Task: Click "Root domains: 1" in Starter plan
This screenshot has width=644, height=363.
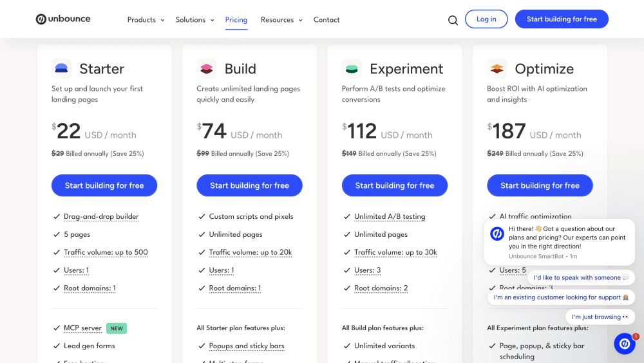Action: pyautogui.click(x=90, y=288)
